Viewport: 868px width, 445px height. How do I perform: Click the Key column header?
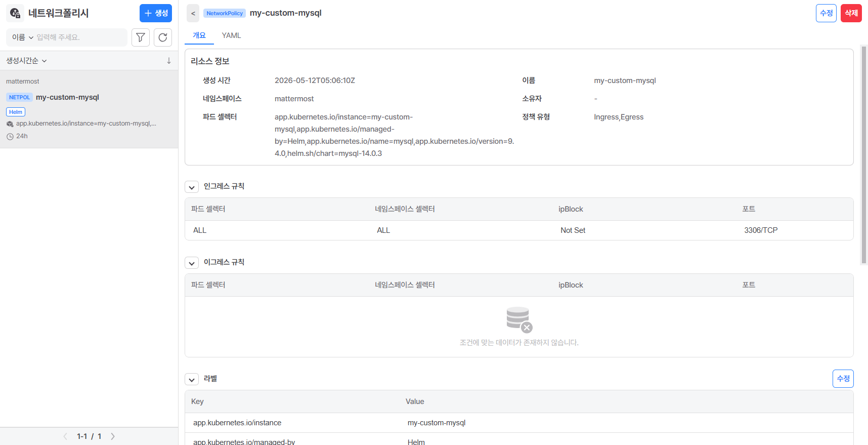(197, 401)
